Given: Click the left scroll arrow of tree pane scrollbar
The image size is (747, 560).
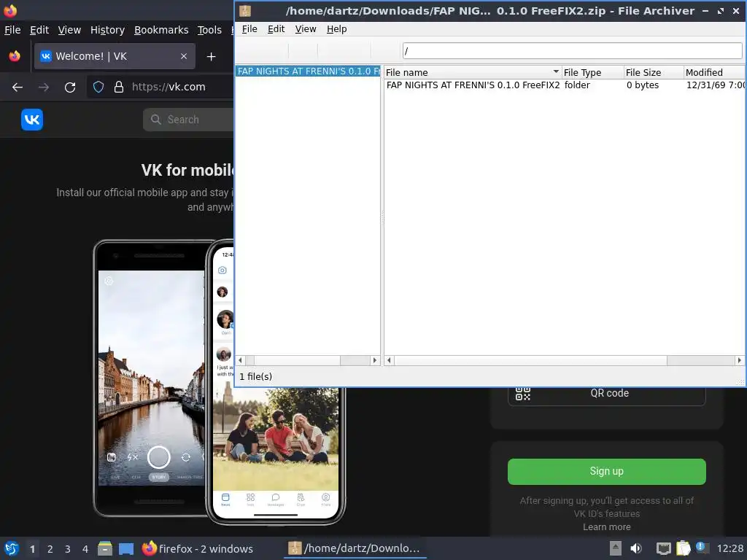Looking at the screenshot, I should [x=241, y=360].
